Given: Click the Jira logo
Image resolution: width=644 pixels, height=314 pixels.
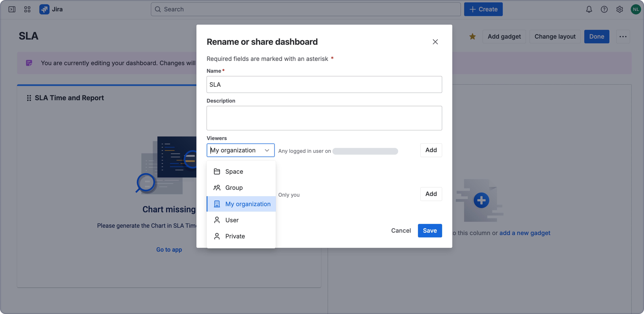Looking at the screenshot, I should point(45,9).
